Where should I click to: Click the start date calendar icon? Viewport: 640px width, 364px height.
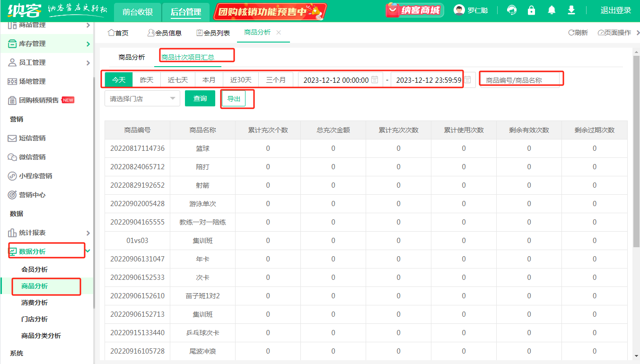(375, 80)
